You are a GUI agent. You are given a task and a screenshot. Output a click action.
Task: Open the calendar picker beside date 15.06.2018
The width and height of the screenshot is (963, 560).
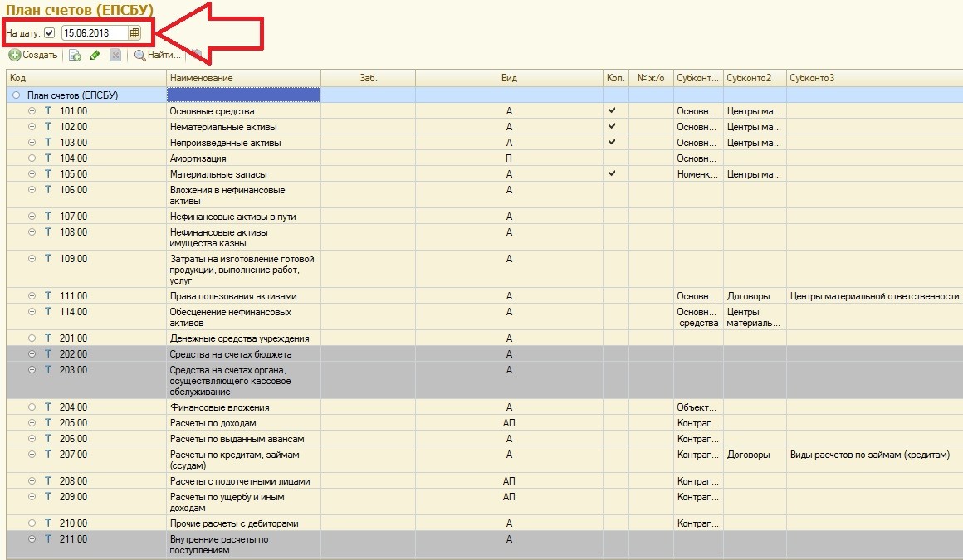134,33
